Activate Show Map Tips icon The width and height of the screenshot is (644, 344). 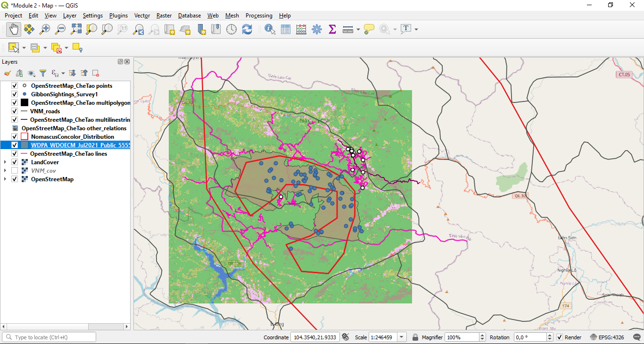point(369,29)
